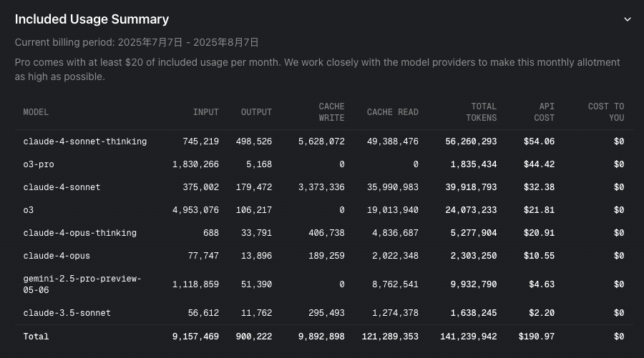The height and width of the screenshot is (358, 644).
Task: Click the INPUT column header
Action: tap(206, 112)
